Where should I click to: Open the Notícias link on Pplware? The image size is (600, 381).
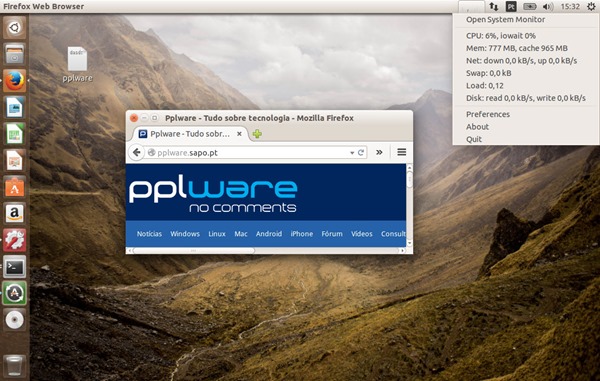pos(149,234)
